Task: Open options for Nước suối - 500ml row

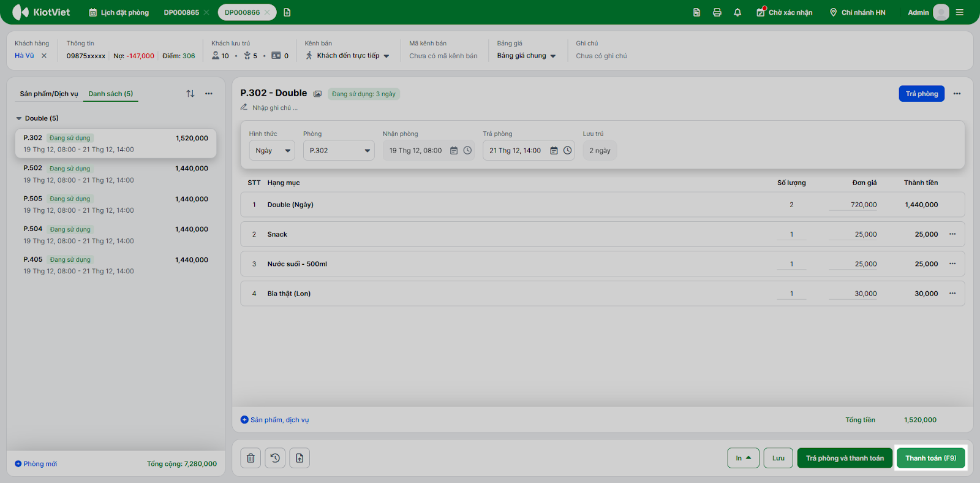Action: click(952, 264)
